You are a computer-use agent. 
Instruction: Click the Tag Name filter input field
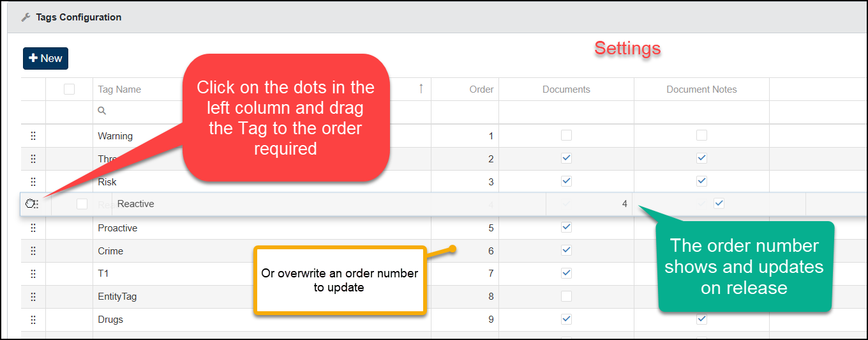262,111
